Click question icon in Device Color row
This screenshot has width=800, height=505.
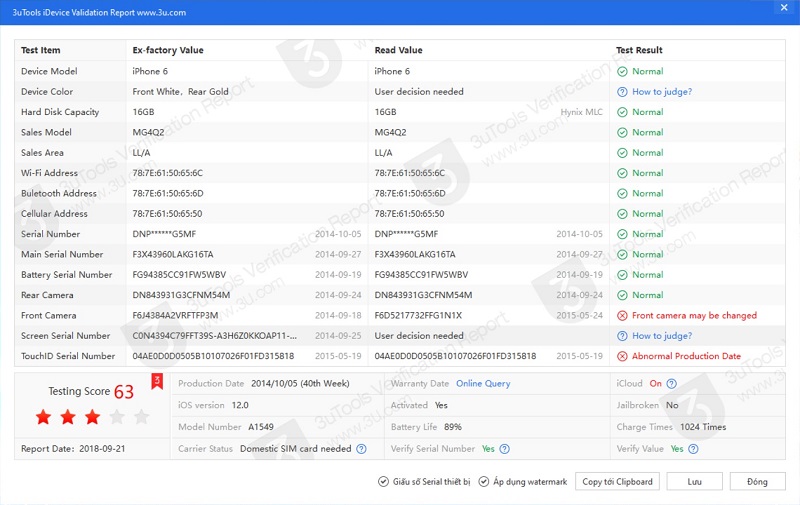[x=622, y=92]
